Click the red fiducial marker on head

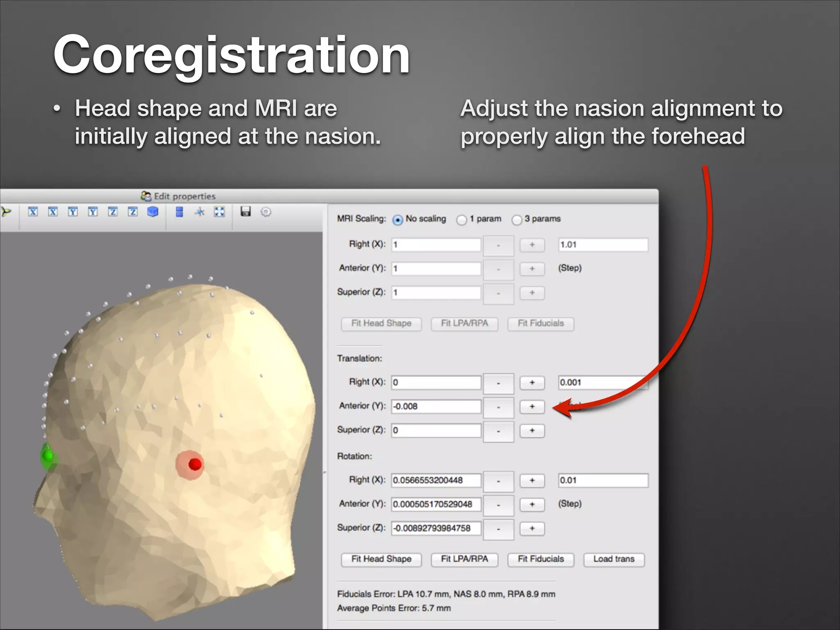click(194, 464)
